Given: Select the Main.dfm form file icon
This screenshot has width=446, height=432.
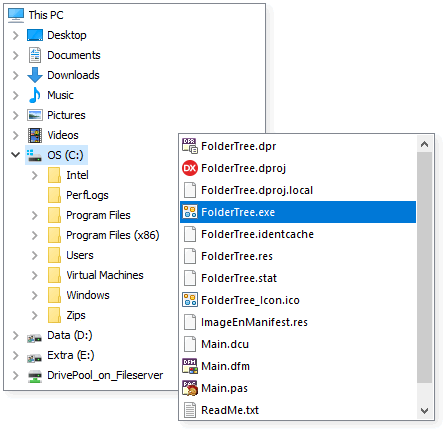Looking at the screenshot, I should pyautogui.click(x=190, y=366).
